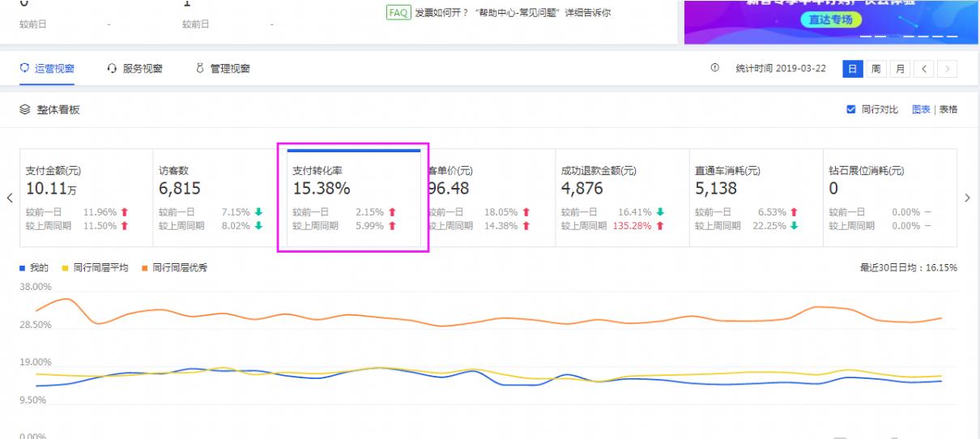Switch to the 图表 chart view
Screen dimensions: 980x439
click(921, 109)
